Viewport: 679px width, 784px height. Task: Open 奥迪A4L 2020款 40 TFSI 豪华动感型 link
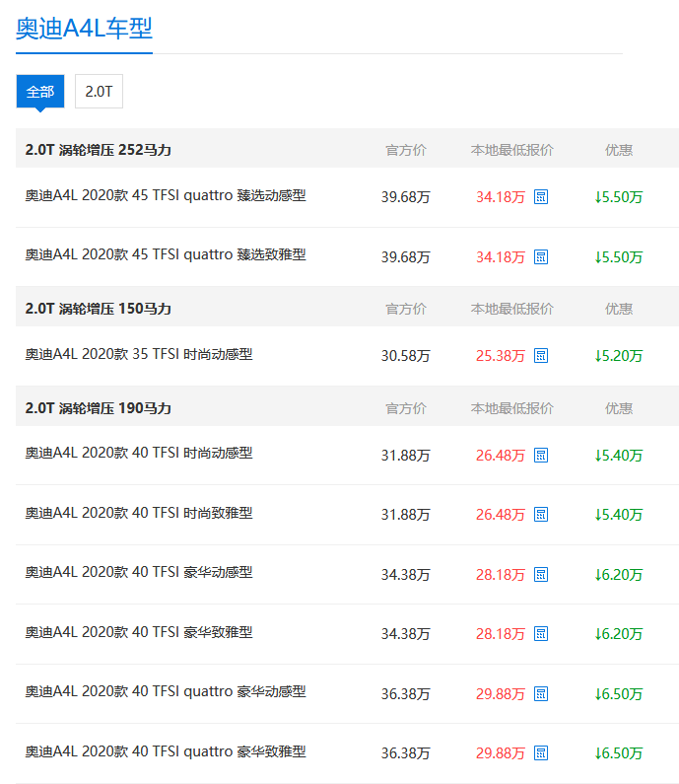[139, 572]
